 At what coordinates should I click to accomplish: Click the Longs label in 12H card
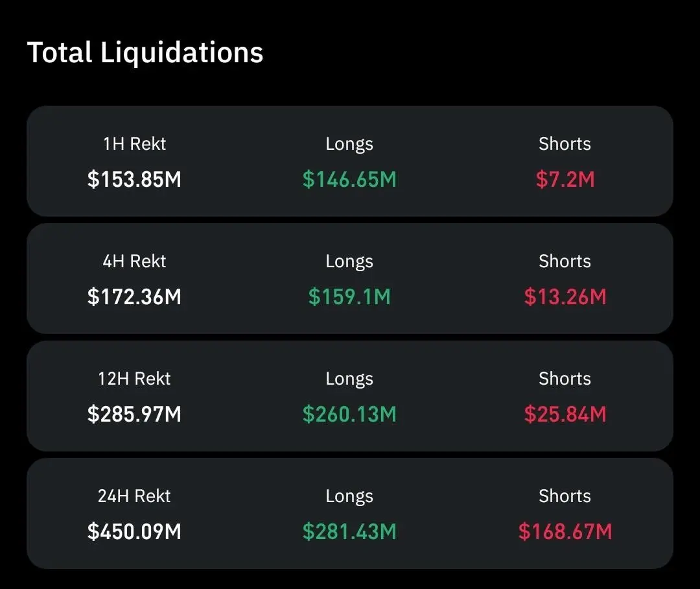349,379
